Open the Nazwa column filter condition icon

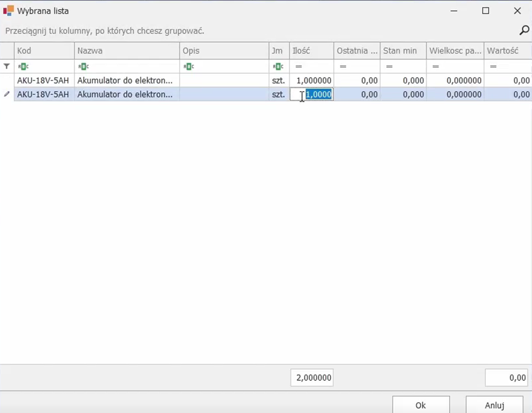(83, 66)
